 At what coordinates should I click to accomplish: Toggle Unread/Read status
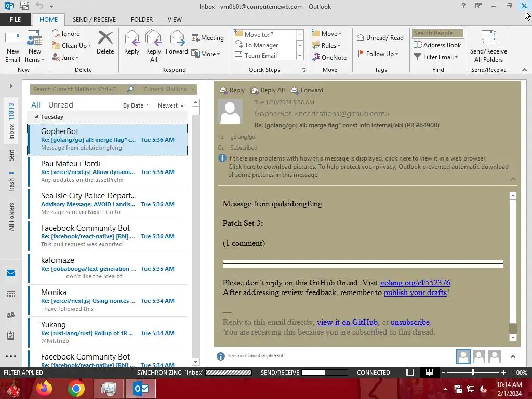(380, 37)
